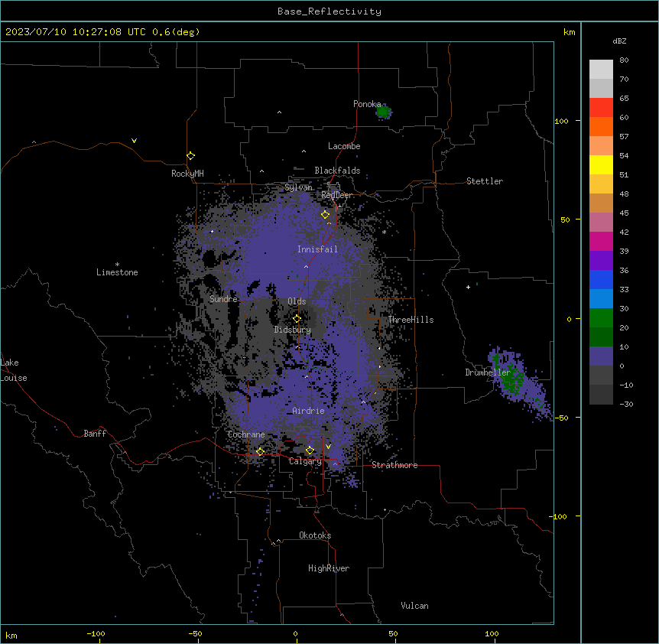This screenshot has width=659, height=644.
Task: Click the -50 tick label on bottom axis
Action: pos(195,633)
